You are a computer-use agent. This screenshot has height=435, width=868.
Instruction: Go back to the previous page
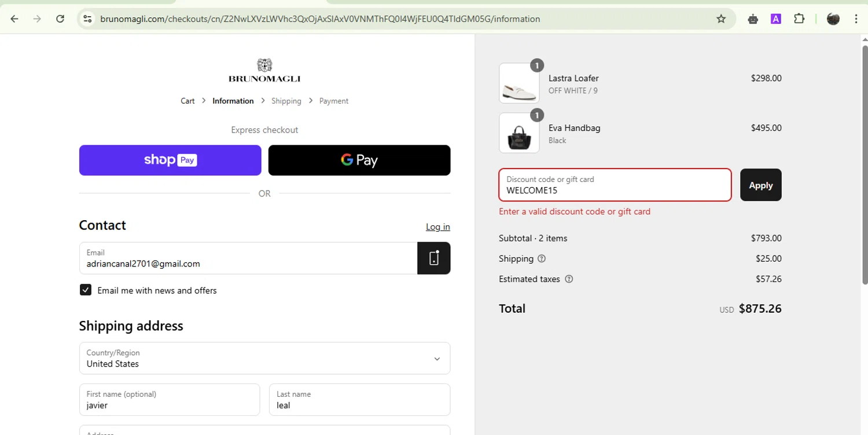pyautogui.click(x=14, y=19)
